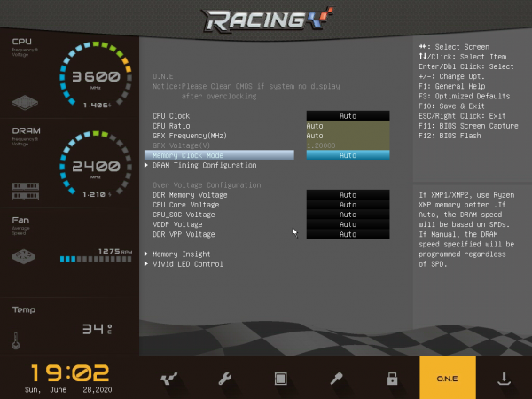This screenshot has height=399, width=532.
Task: Expand the Vivid LED Control submenu
Action: (184, 264)
